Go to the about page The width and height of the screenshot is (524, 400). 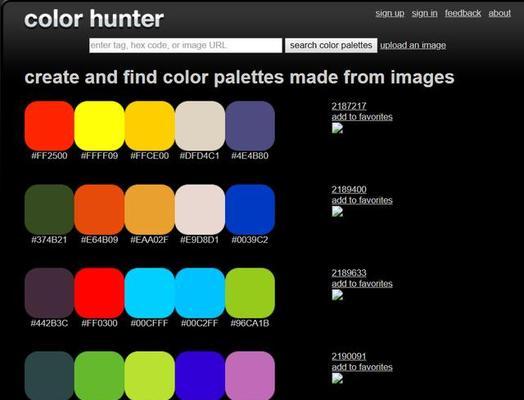(x=500, y=13)
